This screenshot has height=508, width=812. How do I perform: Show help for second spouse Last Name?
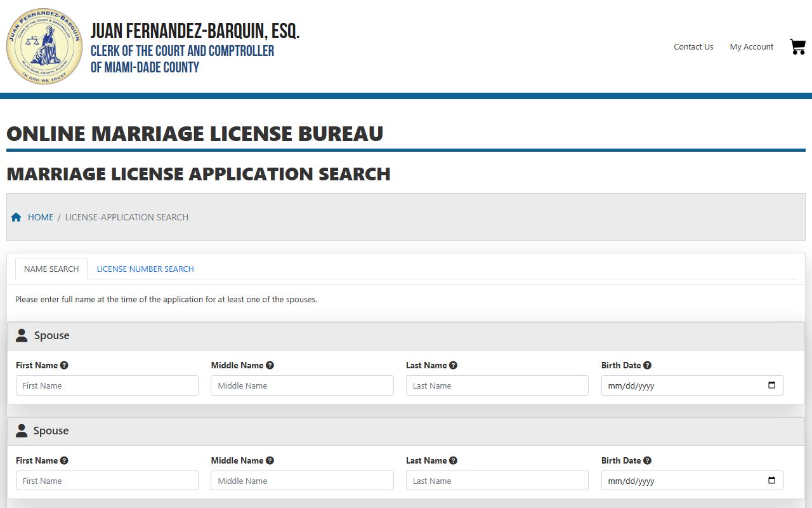click(x=453, y=460)
